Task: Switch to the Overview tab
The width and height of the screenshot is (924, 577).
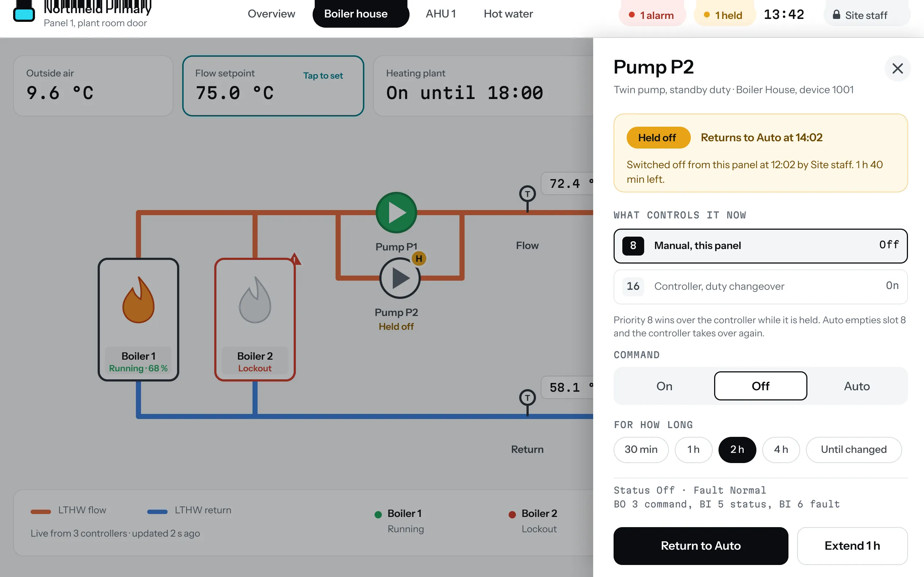Action: (x=271, y=14)
